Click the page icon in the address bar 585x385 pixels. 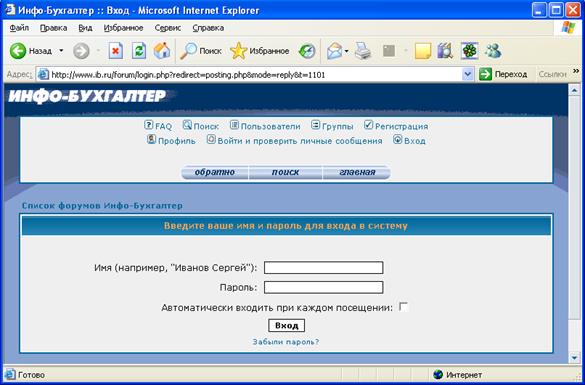44,75
